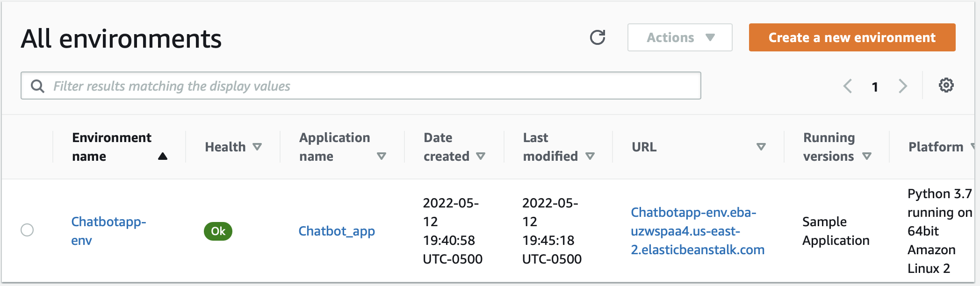Go to next page arrow
This screenshot has width=980, height=286.
pos(902,86)
